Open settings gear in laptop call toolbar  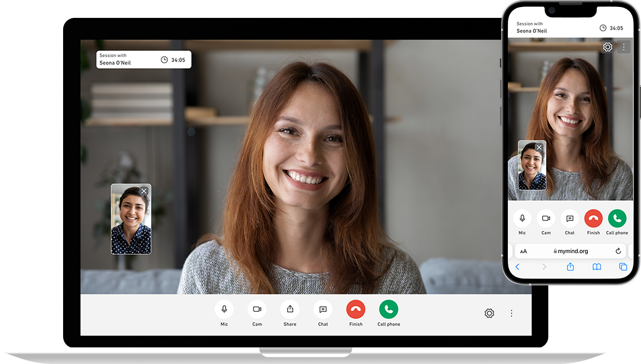(489, 313)
